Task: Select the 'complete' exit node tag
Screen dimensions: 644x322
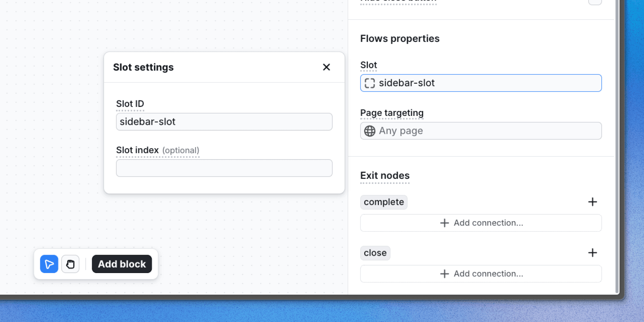Action: coord(384,202)
